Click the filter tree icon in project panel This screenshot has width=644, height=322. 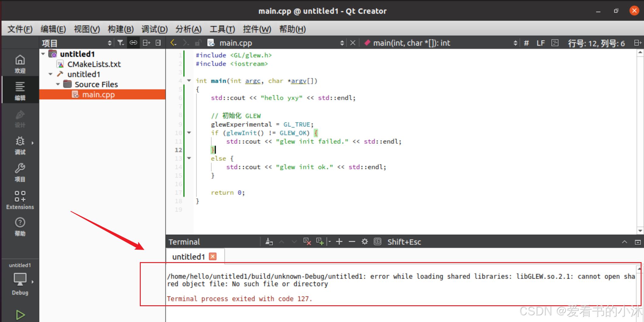(121, 43)
